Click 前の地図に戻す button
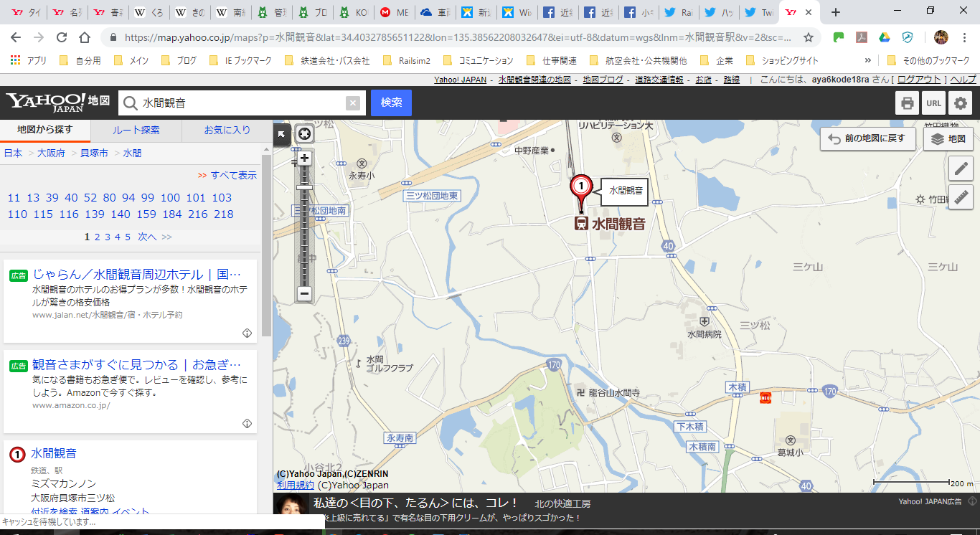980x535 pixels. [868, 138]
